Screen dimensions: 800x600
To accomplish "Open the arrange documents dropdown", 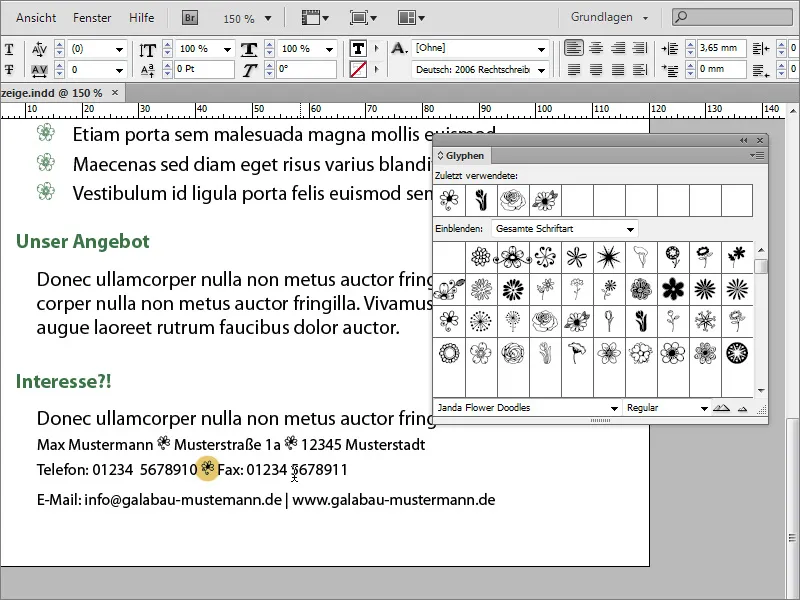I will coord(411,18).
